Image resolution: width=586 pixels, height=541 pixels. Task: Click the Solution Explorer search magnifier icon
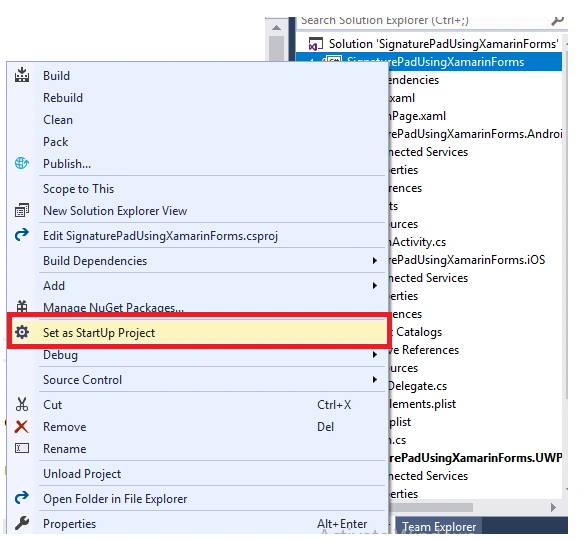tap(557, 21)
